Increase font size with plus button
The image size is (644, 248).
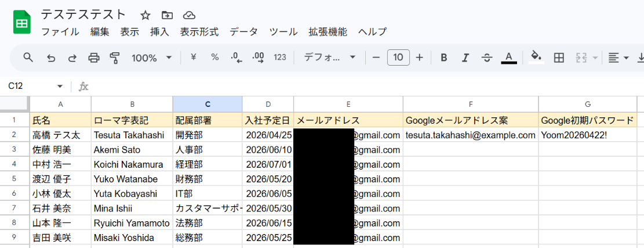[x=419, y=57]
